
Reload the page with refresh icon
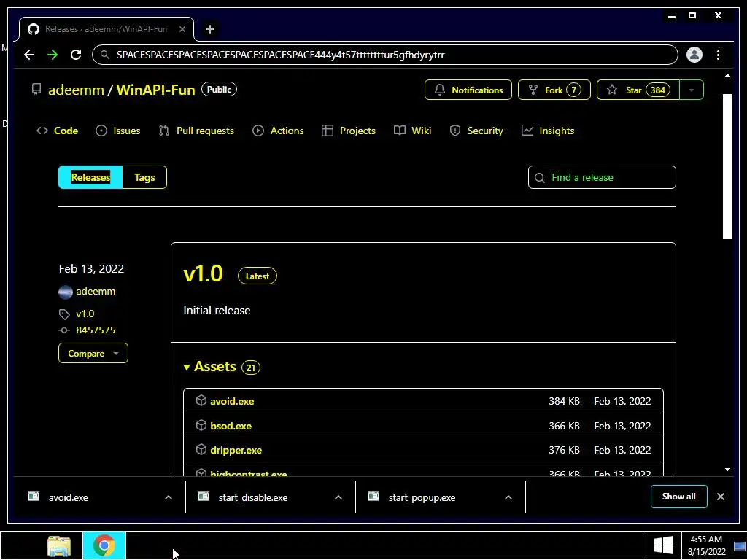point(76,55)
